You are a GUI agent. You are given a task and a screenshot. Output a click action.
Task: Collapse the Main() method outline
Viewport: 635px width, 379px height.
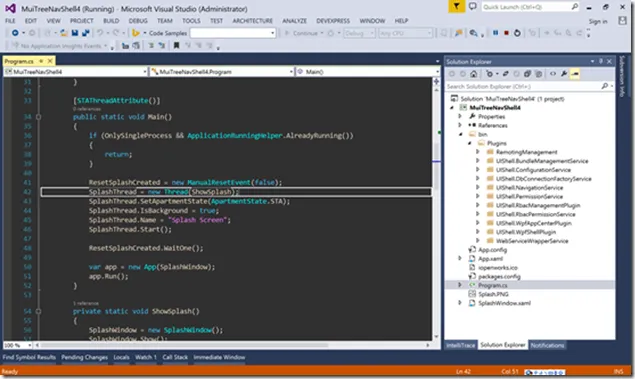[38, 117]
